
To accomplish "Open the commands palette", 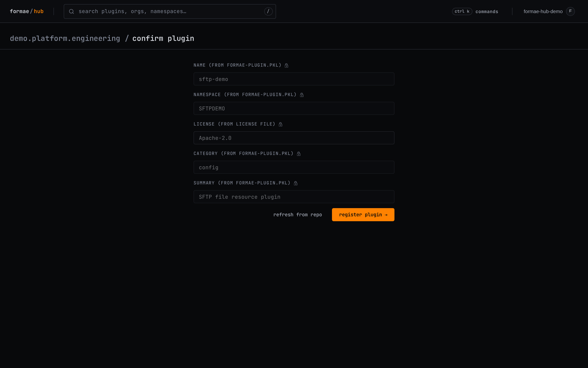I will (x=487, y=12).
